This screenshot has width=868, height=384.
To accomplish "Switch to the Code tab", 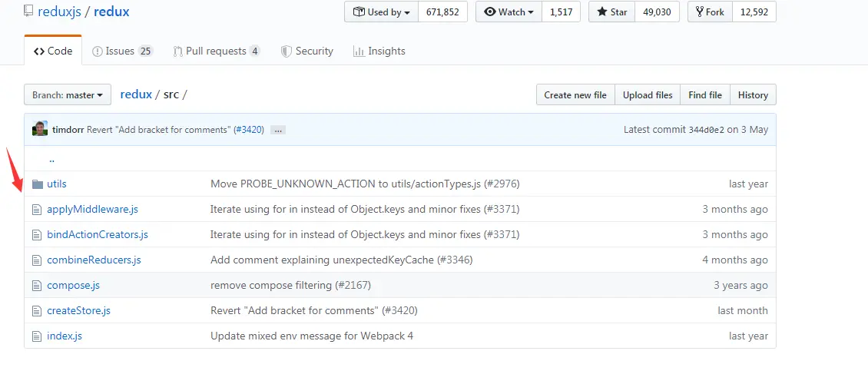I will 53,51.
